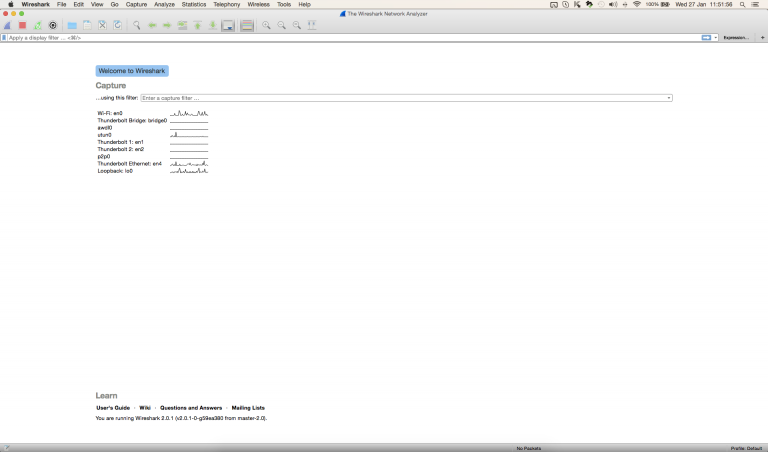
Task: Close this capture file
Action: pos(102,25)
